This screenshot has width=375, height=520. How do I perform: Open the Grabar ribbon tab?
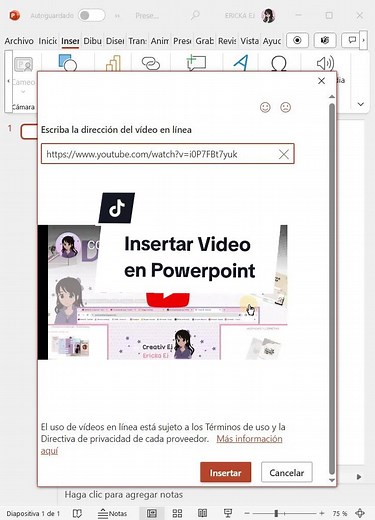(x=204, y=41)
